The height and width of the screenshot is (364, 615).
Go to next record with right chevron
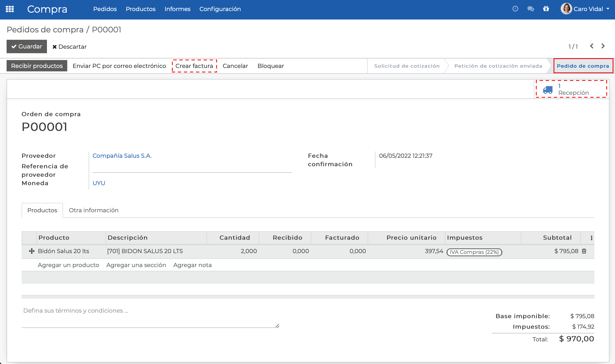pyautogui.click(x=603, y=46)
